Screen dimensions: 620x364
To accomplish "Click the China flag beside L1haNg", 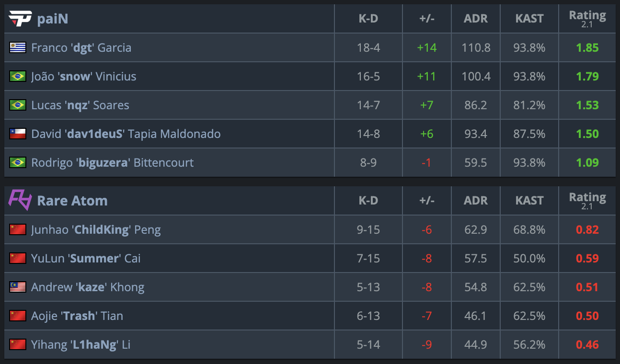I will pos(18,344).
